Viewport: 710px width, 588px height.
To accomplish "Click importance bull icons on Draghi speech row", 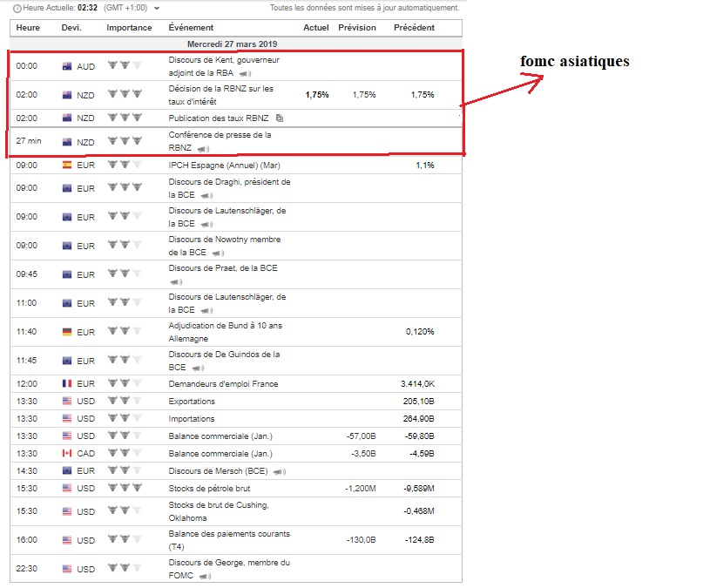I will coord(125,187).
